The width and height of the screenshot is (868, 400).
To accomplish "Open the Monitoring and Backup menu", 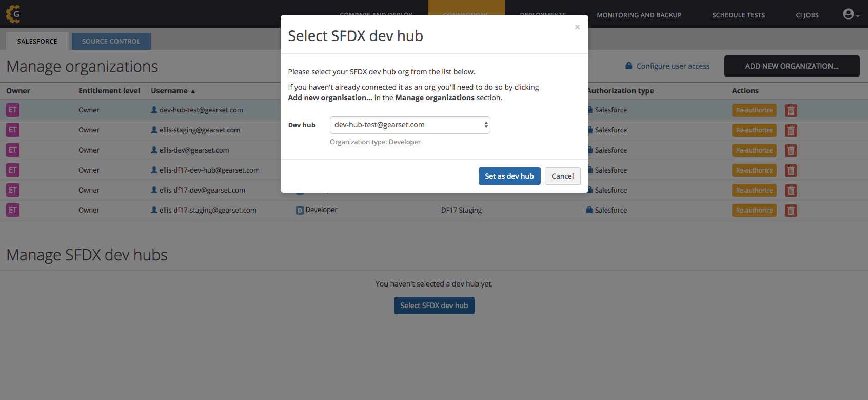I will click(639, 15).
